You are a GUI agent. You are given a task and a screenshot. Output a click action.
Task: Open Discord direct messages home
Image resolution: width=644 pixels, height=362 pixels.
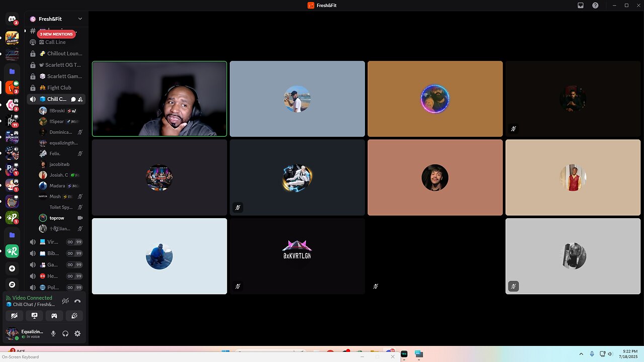tap(12, 19)
